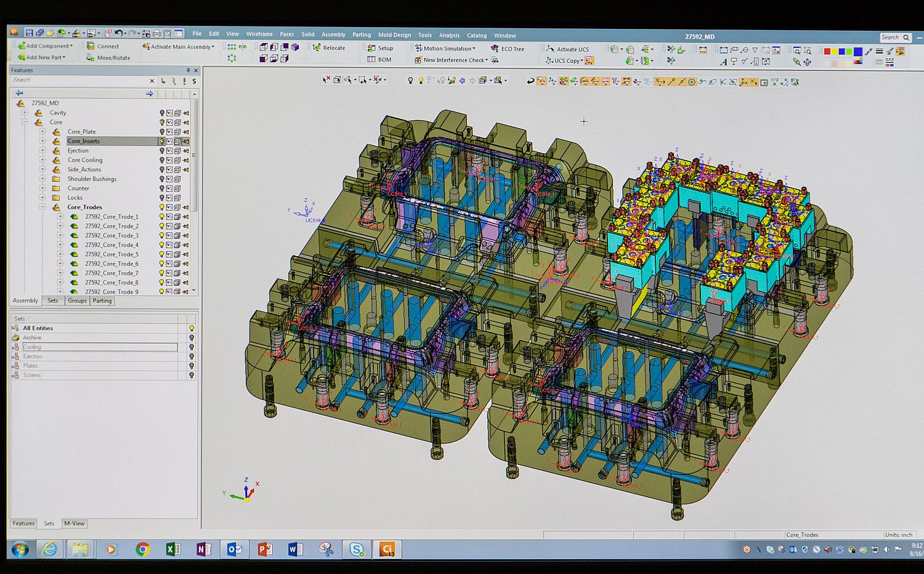Toggle the light bulb for Cooling set

pyautogui.click(x=192, y=347)
